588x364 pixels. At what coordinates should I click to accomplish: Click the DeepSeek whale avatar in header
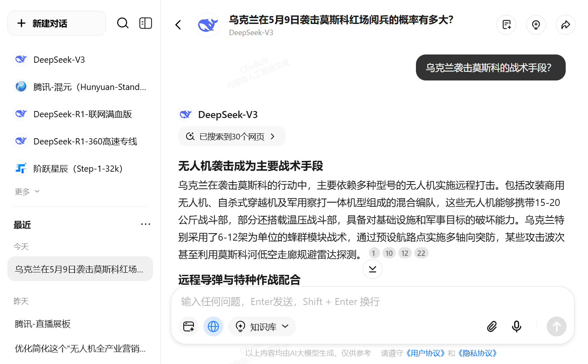click(208, 25)
